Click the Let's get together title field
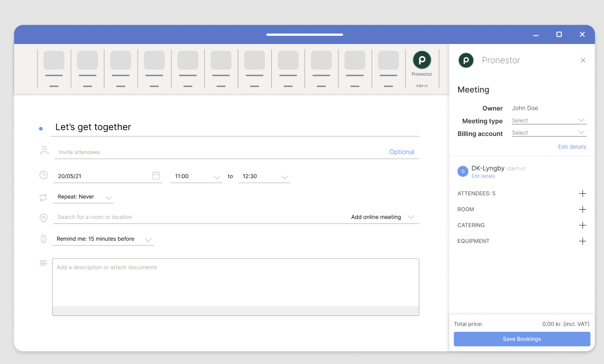Image resolution: width=604 pixels, height=364 pixels. point(235,127)
